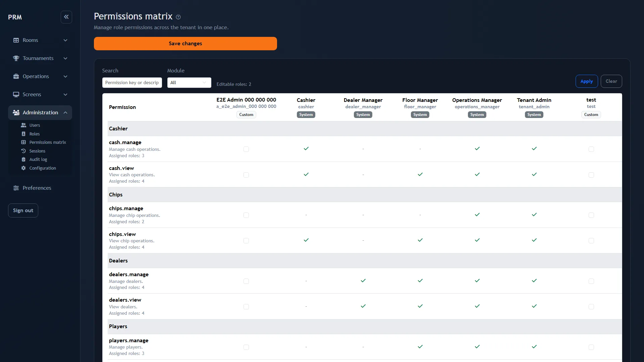Click the Sessions history icon
644x362 pixels.
pos(23,151)
